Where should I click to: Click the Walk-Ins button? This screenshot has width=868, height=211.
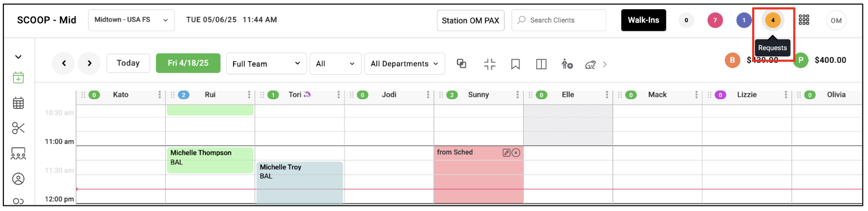click(x=644, y=20)
